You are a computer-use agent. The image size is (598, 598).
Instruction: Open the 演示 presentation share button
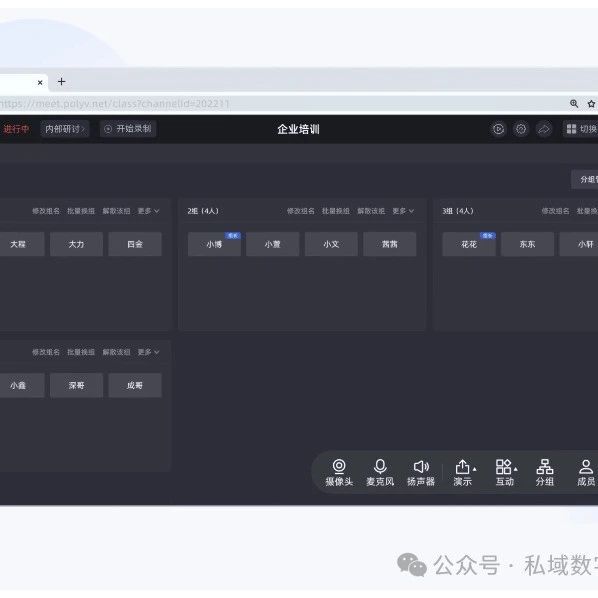point(462,473)
